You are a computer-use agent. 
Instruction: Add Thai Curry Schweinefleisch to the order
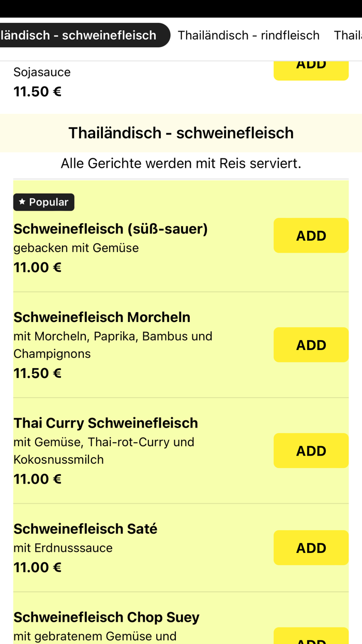[x=311, y=450]
